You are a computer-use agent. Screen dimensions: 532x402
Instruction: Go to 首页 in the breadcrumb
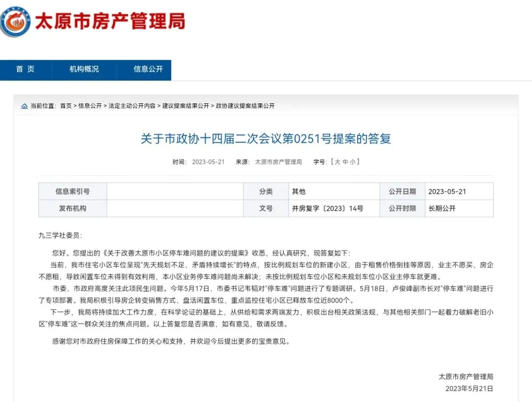66,106
